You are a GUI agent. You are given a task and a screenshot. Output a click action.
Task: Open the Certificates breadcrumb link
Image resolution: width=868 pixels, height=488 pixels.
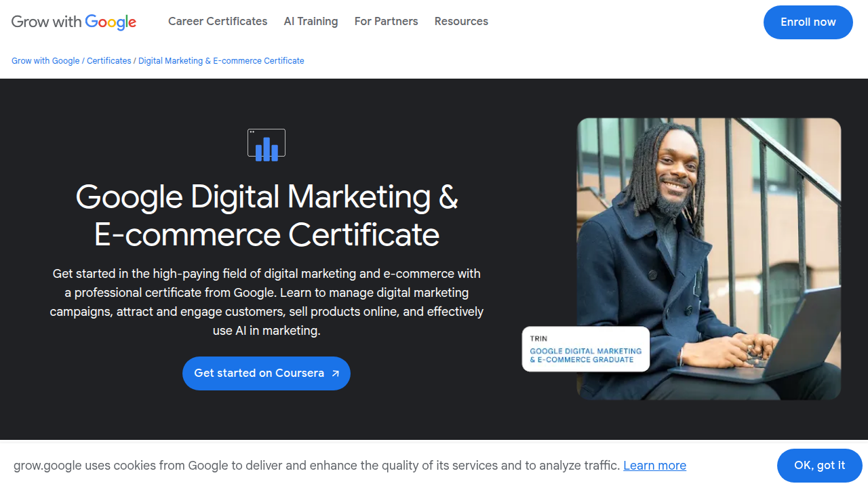pos(109,61)
